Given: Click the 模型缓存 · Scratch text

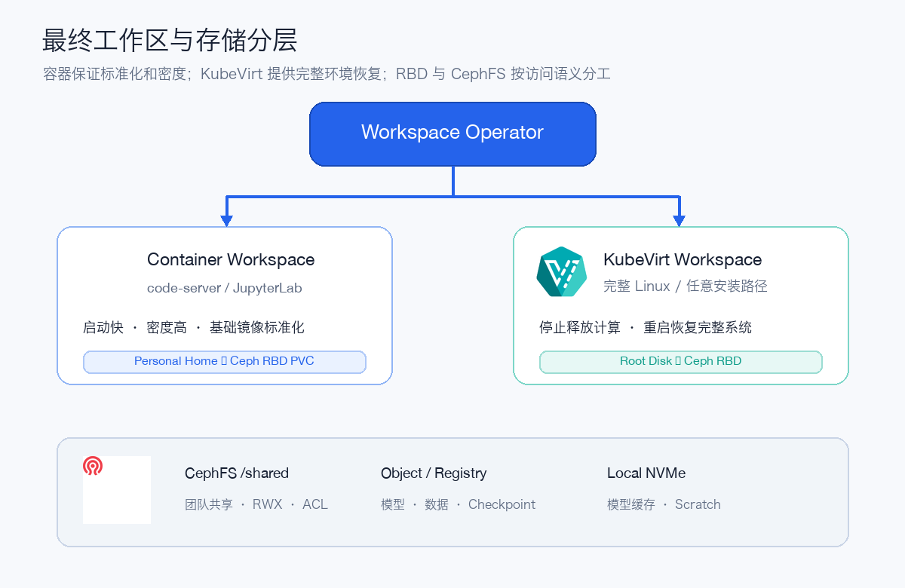Looking at the screenshot, I should click(x=664, y=504).
